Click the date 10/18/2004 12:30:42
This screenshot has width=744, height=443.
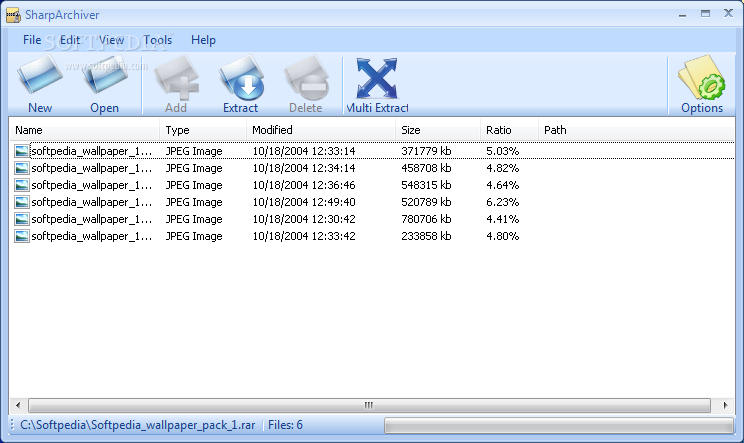tap(304, 219)
